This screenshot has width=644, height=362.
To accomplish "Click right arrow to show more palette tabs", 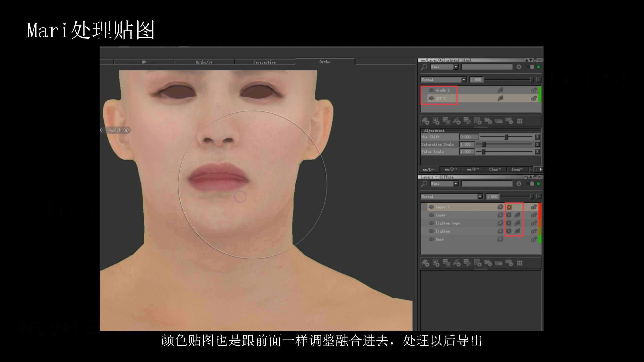I will click(x=540, y=169).
